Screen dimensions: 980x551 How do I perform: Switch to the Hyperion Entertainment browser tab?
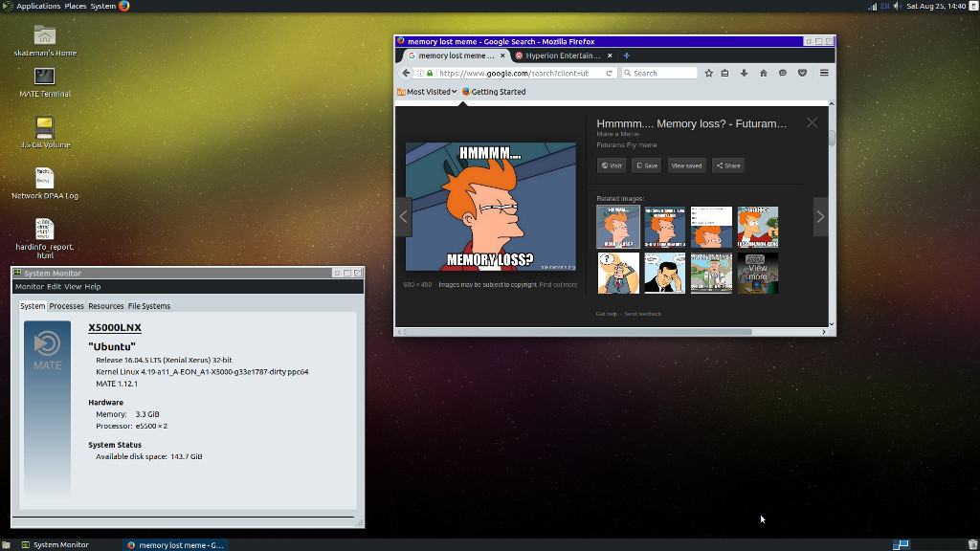coord(564,55)
